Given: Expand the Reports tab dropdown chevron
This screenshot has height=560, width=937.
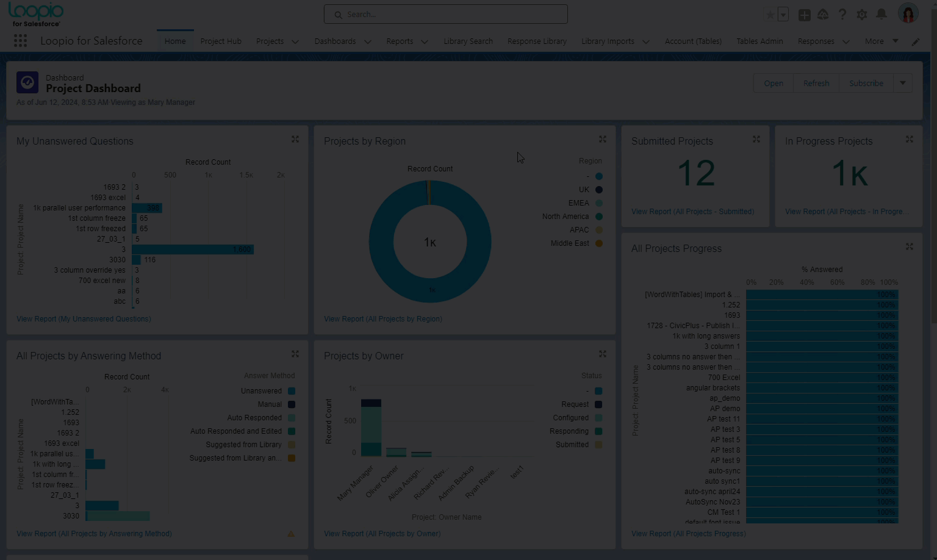Looking at the screenshot, I should point(425,42).
